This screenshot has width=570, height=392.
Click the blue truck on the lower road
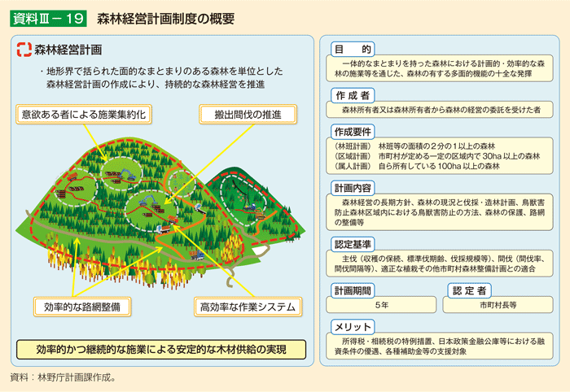click(197, 255)
